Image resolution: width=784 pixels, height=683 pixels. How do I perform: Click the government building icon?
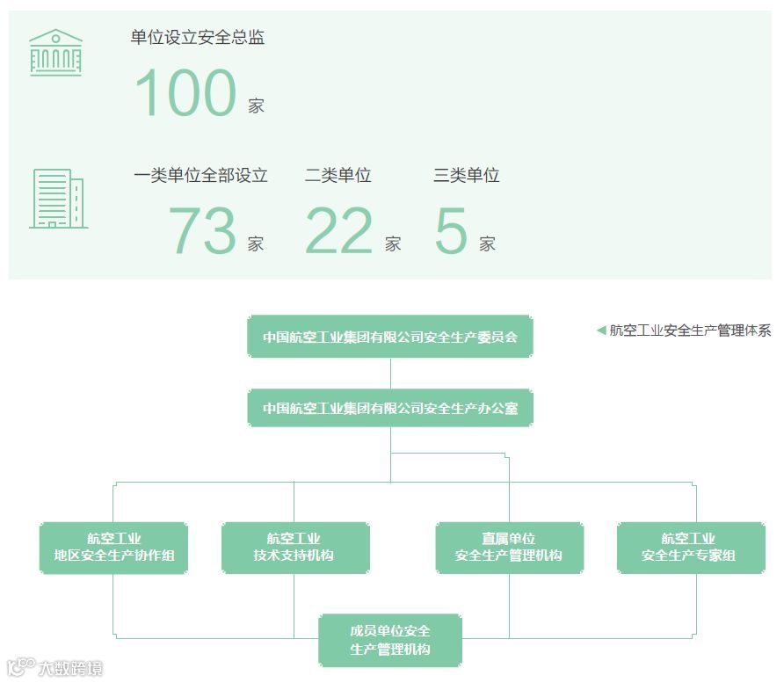click(x=56, y=53)
